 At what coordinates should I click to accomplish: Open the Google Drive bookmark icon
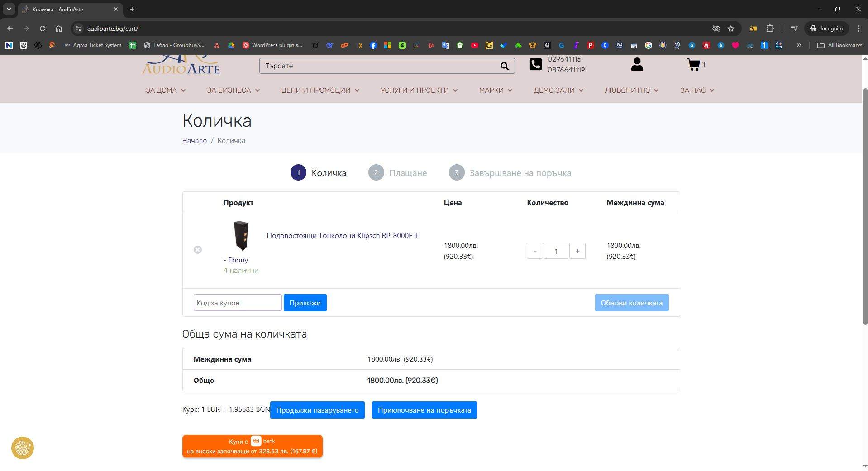point(231,45)
